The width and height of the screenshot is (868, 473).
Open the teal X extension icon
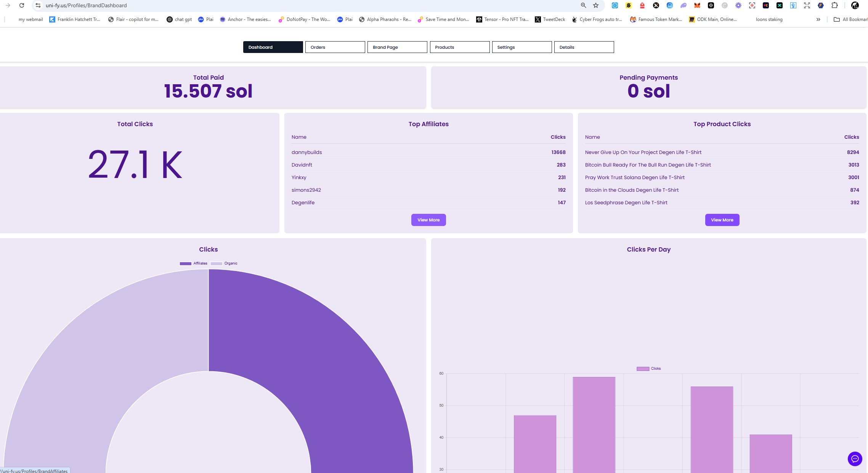[780, 5]
